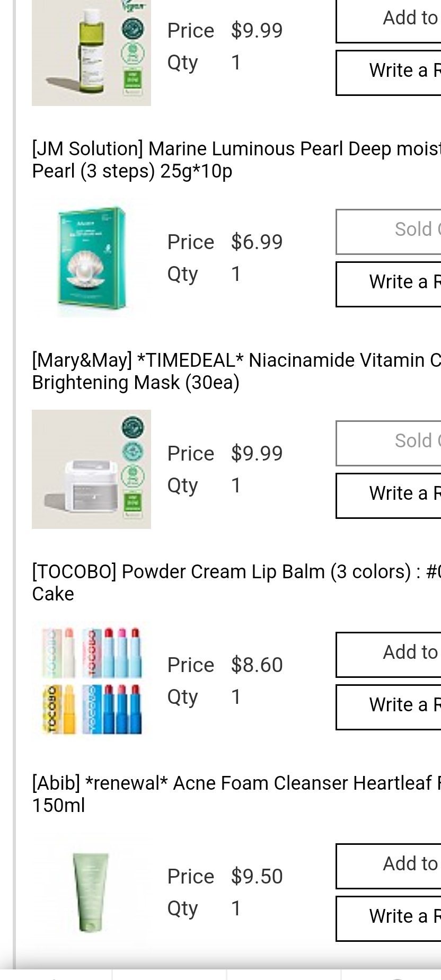Add the $9.99 toner bottle to cart

pos(389,20)
